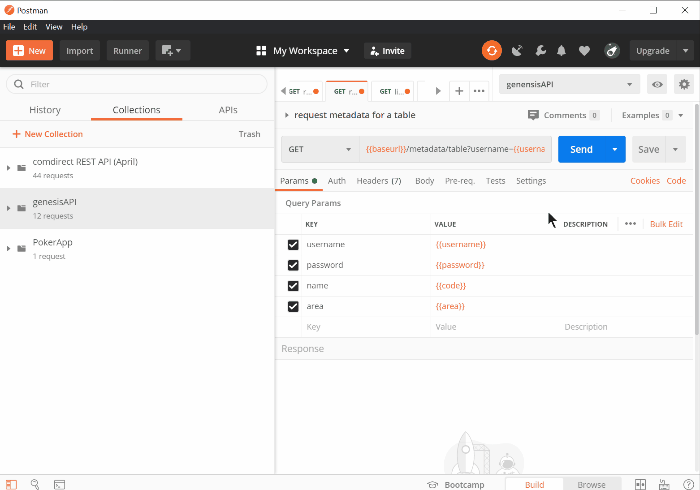700x490 pixels.
Task: Open Save button dropdown arrow
Action: [675, 149]
